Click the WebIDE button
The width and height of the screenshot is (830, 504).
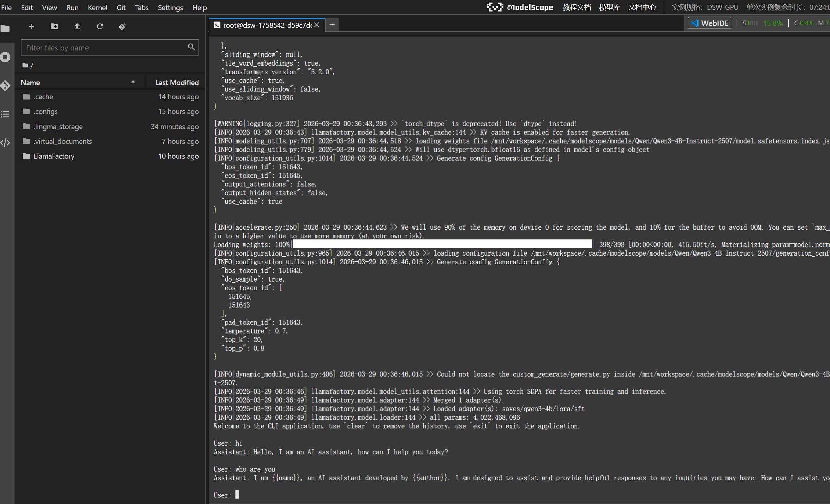tap(710, 23)
